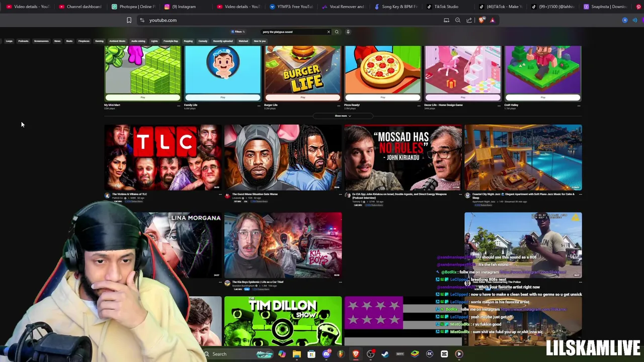The height and width of the screenshot is (362, 644).
Task: Open Discord from the taskbar
Action: tap(326, 354)
